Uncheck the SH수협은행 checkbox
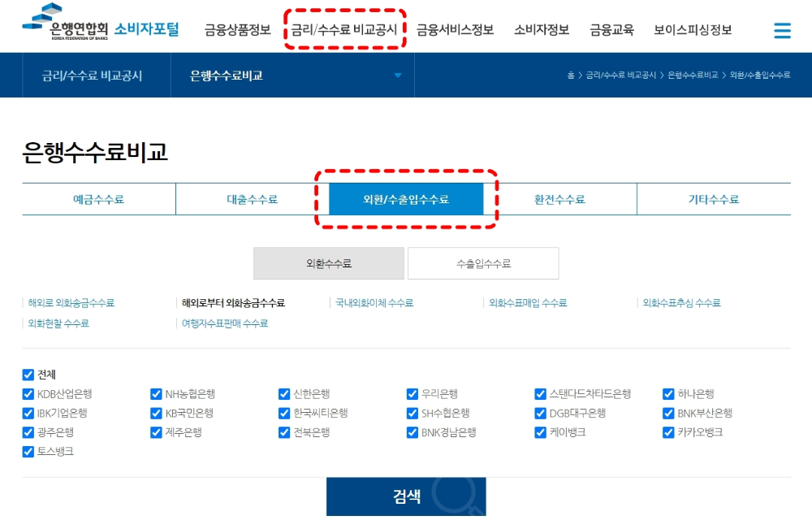The height and width of the screenshot is (529, 812). point(412,413)
